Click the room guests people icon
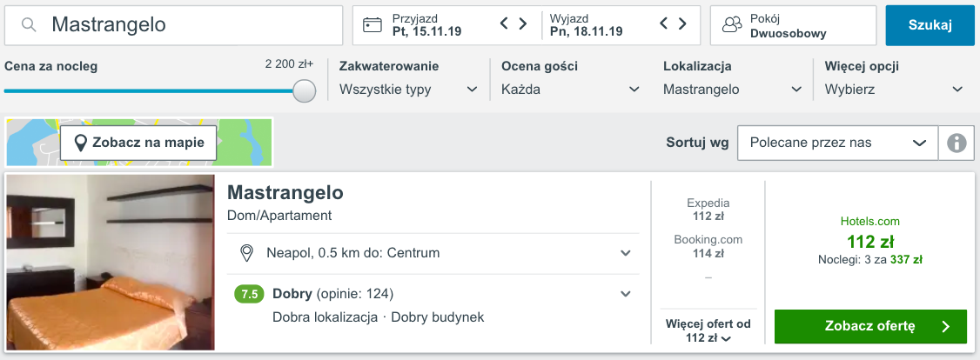980x360 pixels. click(732, 25)
